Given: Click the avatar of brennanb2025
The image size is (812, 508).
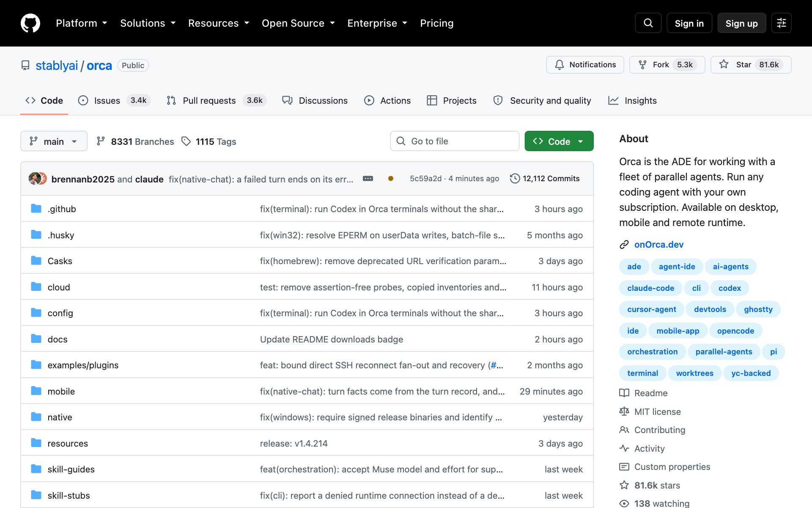Looking at the screenshot, I should coord(35,179).
